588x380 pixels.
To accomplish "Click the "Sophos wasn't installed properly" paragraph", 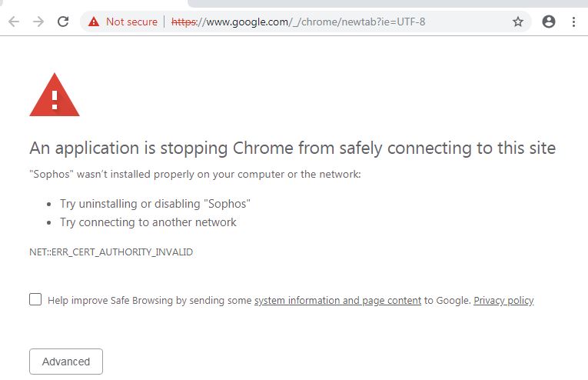I will pyautogui.click(x=194, y=175).
